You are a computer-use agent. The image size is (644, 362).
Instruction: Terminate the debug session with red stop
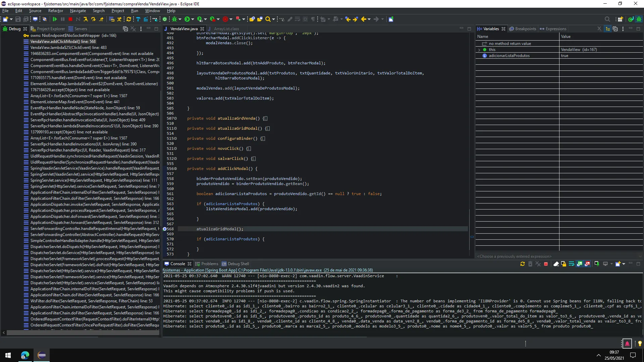(x=70, y=19)
